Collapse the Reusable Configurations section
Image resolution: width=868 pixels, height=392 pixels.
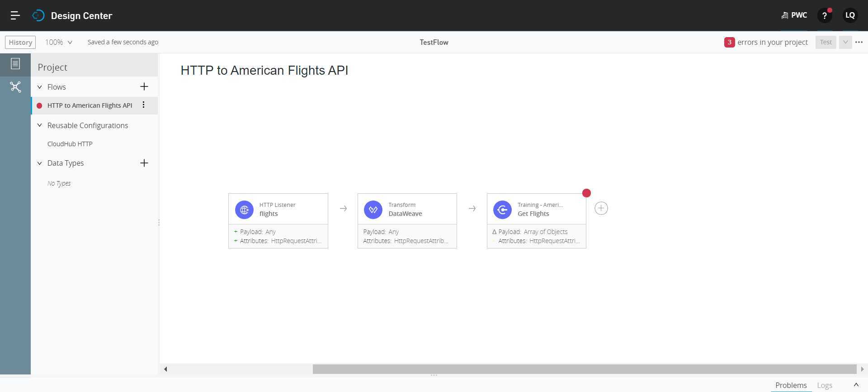click(x=40, y=125)
